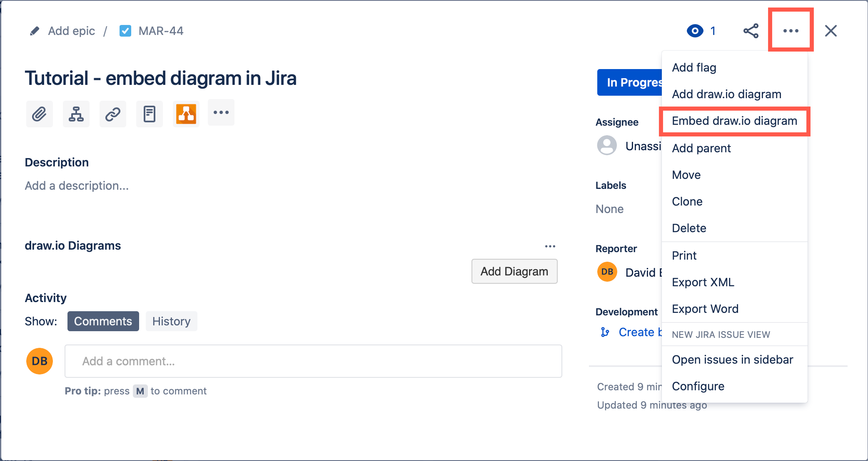Select Comments activity toggle
This screenshot has height=461, width=868.
pyautogui.click(x=102, y=320)
